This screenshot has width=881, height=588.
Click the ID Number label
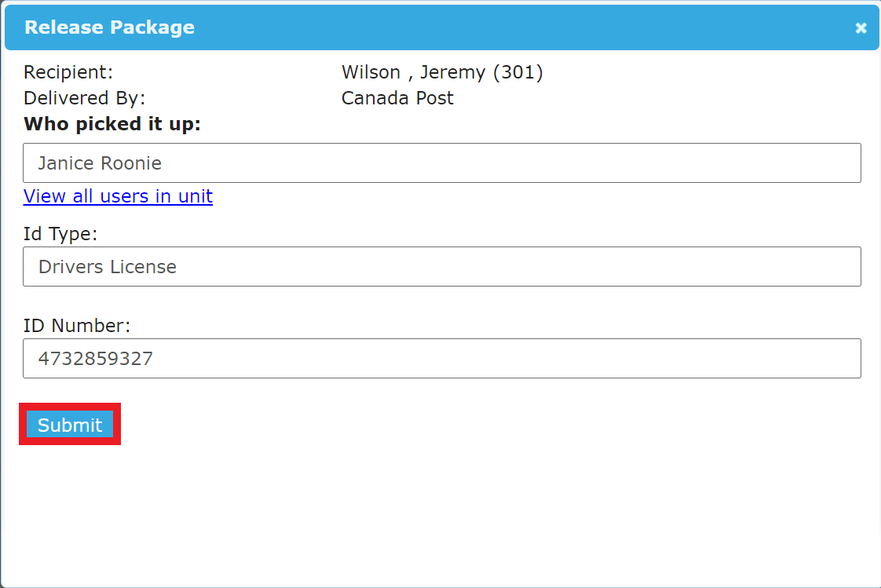(76, 325)
